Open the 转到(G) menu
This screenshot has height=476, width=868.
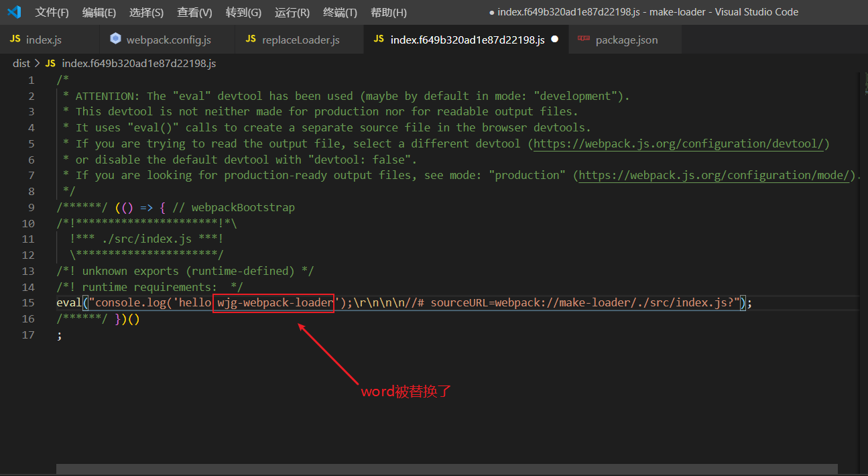[x=243, y=12]
